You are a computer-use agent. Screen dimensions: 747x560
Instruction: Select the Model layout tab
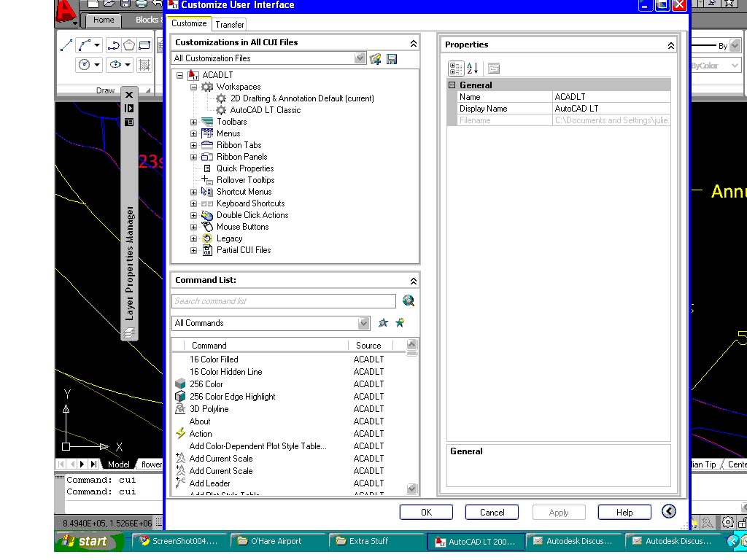119,464
